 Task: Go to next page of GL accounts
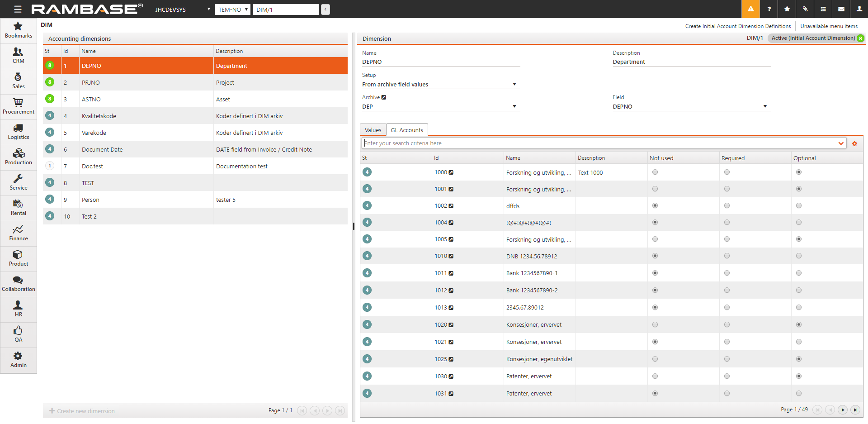pos(843,410)
